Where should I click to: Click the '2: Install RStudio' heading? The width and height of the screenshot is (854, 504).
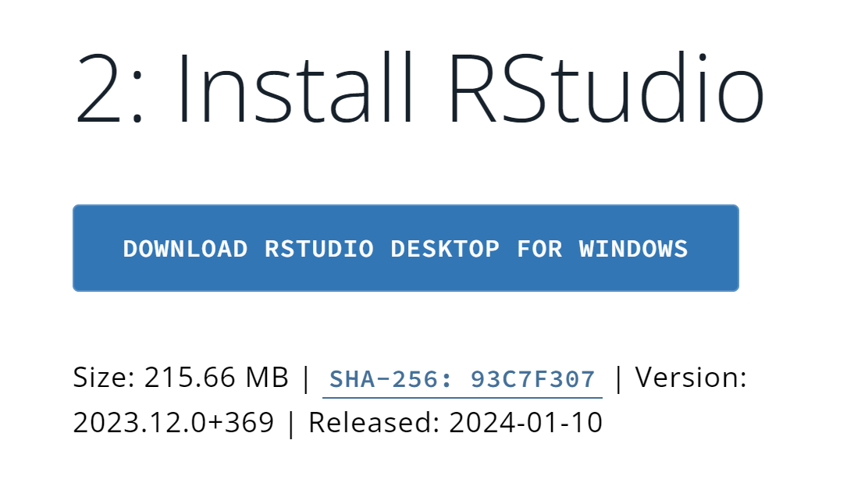click(x=419, y=87)
